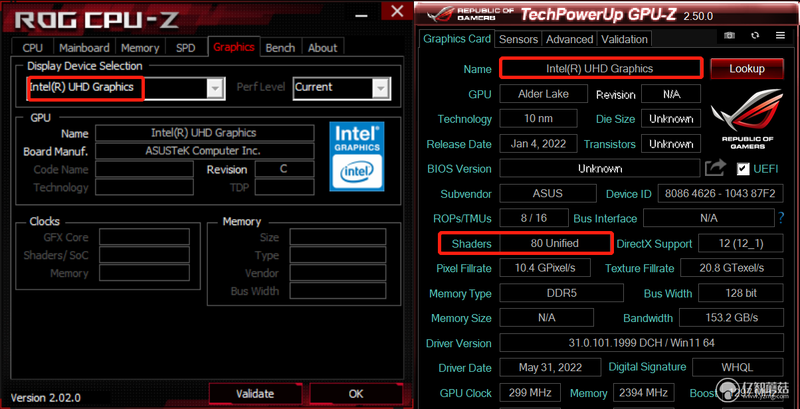Click the Version 2.02.0 label in CPU-Z
Image resolution: width=800 pixels, height=409 pixels.
(x=45, y=398)
